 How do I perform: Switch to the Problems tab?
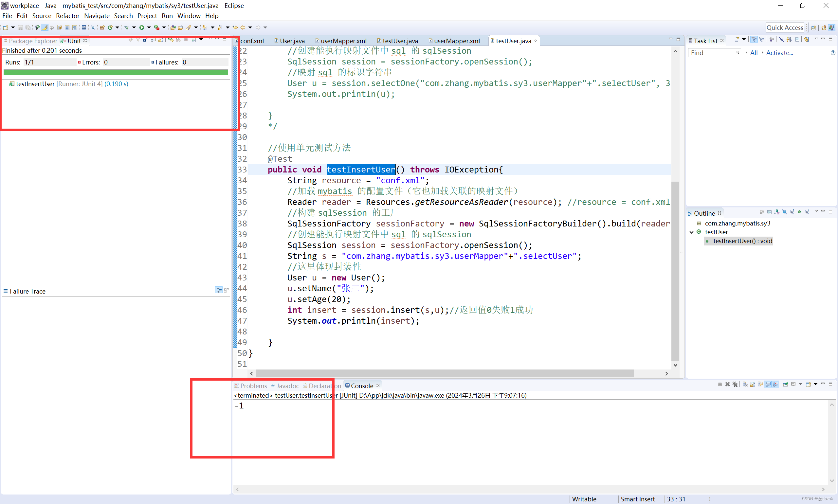point(251,386)
